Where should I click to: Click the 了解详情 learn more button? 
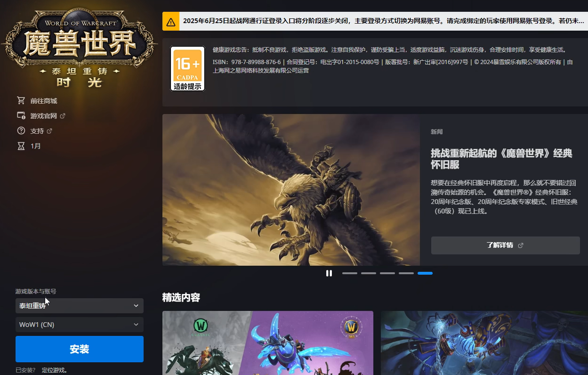pos(505,245)
